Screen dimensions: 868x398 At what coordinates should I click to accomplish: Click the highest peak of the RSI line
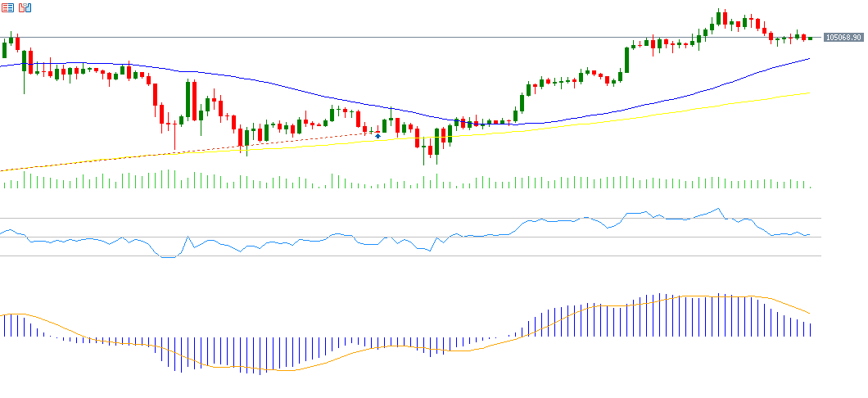[x=719, y=209]
